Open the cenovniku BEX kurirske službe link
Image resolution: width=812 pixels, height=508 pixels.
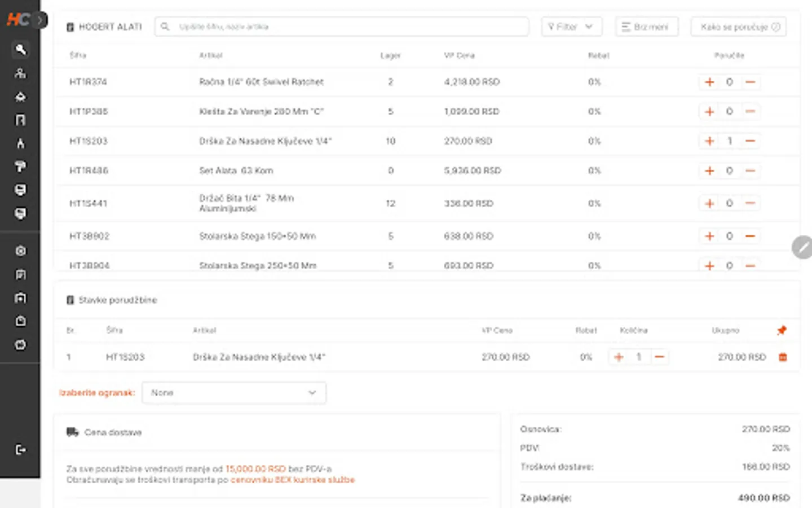coord(293,480)
